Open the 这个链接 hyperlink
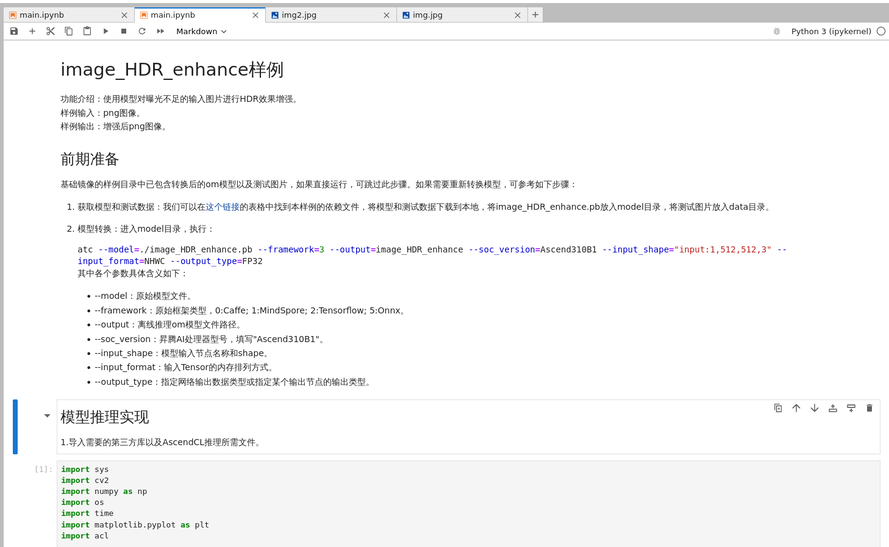Viewport: 889px width, 547px height. (x=222, y=207)
